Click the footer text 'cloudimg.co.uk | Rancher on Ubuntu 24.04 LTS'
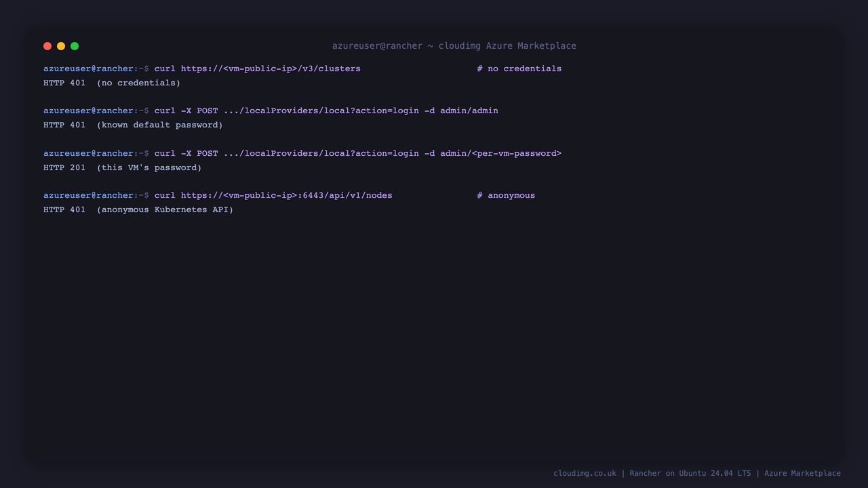 click(652, 473)
